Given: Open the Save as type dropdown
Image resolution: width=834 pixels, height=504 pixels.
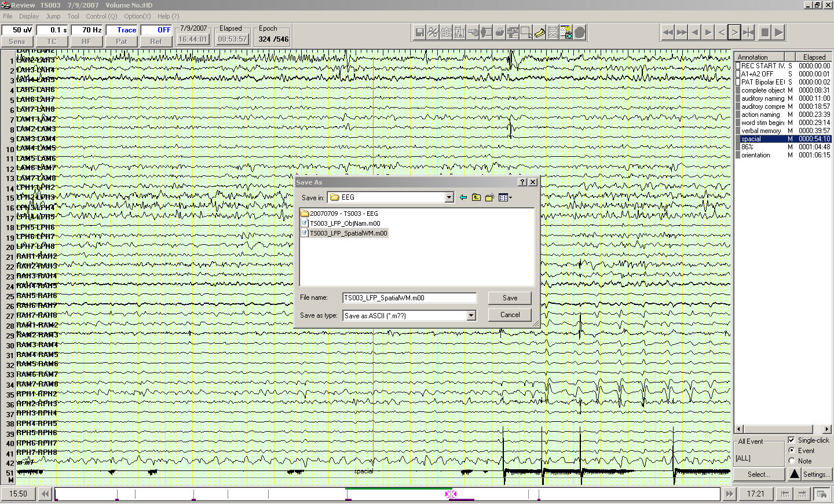Looking at the screenshot, I should point(471,315).
